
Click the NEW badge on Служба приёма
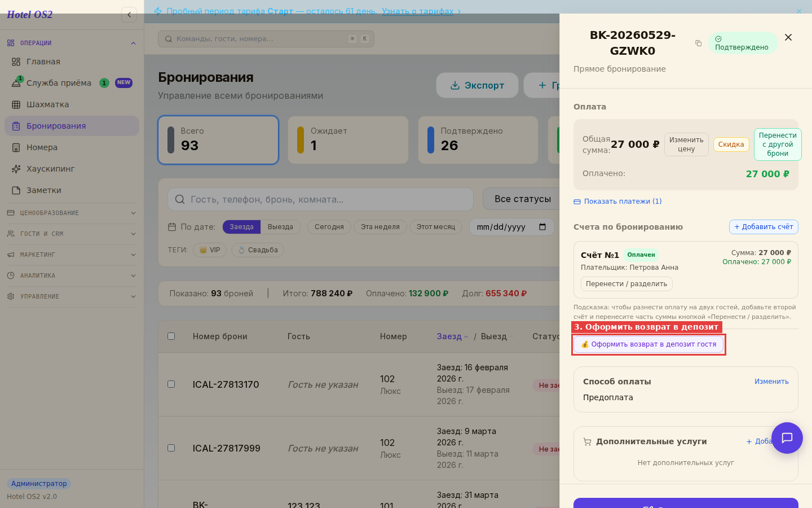coord(123,83)
